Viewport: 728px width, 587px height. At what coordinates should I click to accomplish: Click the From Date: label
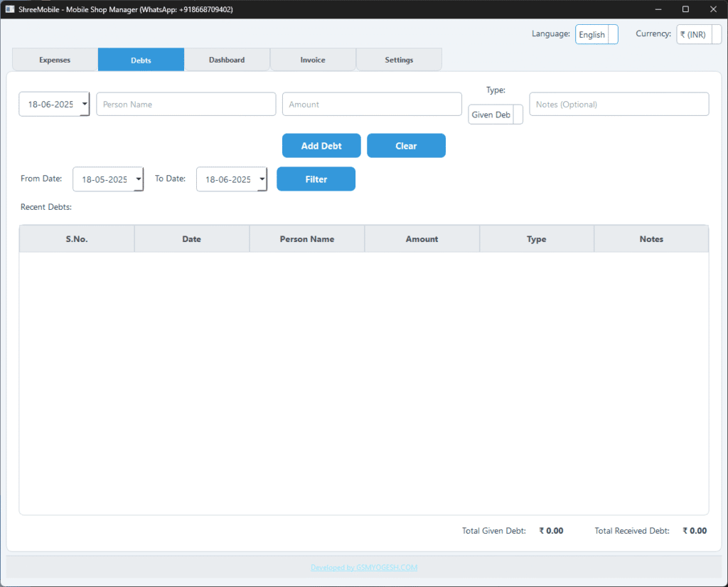[41, 179]
